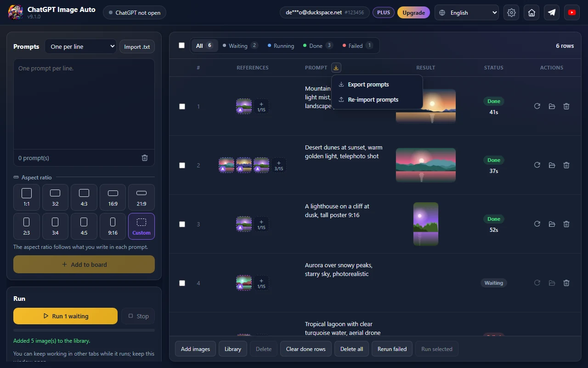Click the Upgrade button
This screenshot has height=368, width=588.
click(x=413, y=13)
